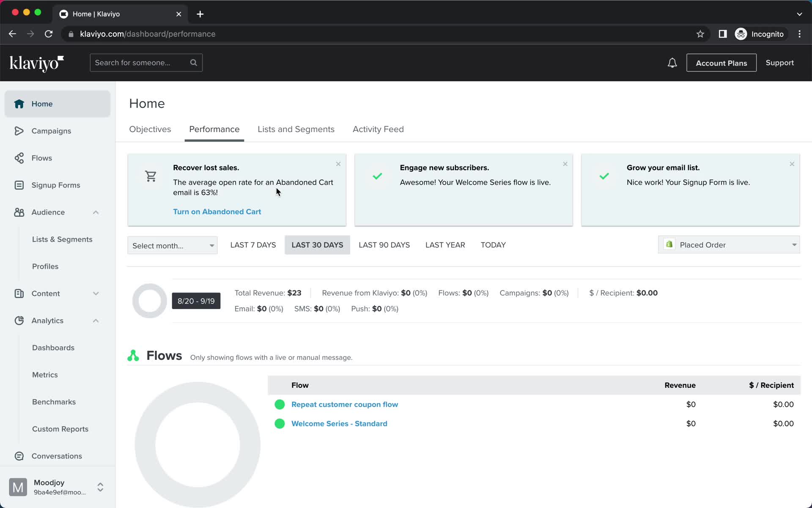Click the Analytics pie icon
This screenshot has height=508, width=812.
(x=19, y=320)
